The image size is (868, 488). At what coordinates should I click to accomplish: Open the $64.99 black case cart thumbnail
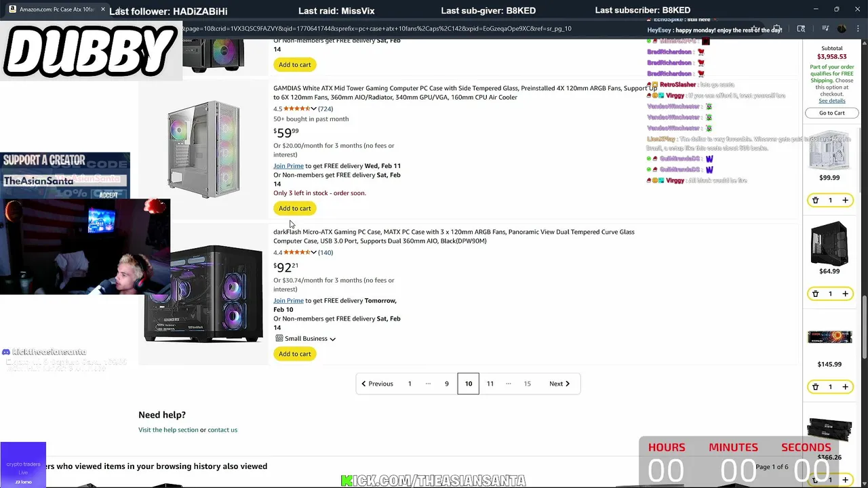coord(829,243)
